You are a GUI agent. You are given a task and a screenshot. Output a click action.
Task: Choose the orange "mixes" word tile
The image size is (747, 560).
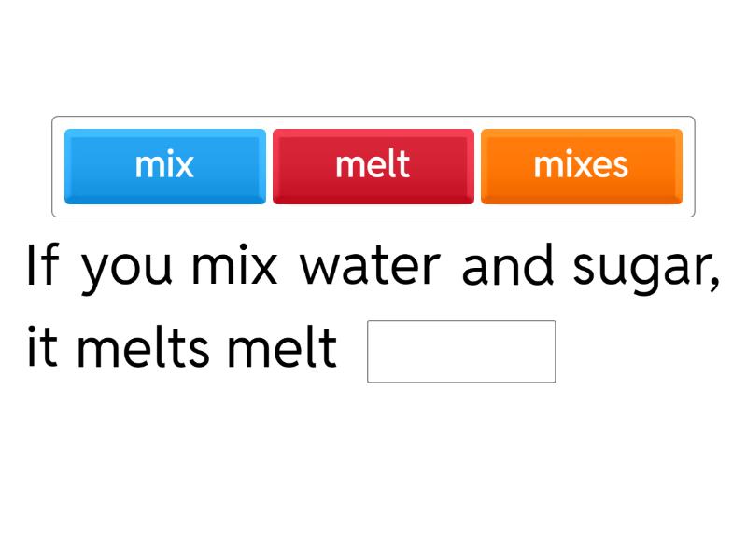pyautogui.click(x=581, y=166)
